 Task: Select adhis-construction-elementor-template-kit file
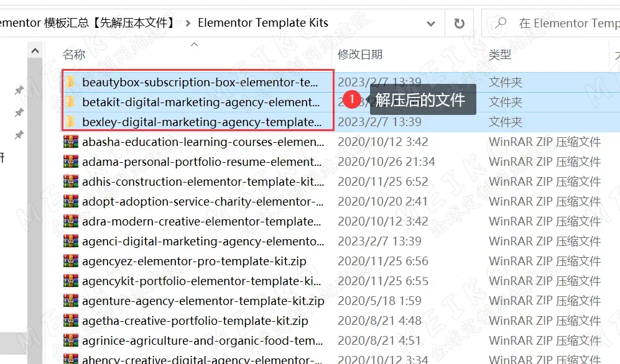pos(203,181)
